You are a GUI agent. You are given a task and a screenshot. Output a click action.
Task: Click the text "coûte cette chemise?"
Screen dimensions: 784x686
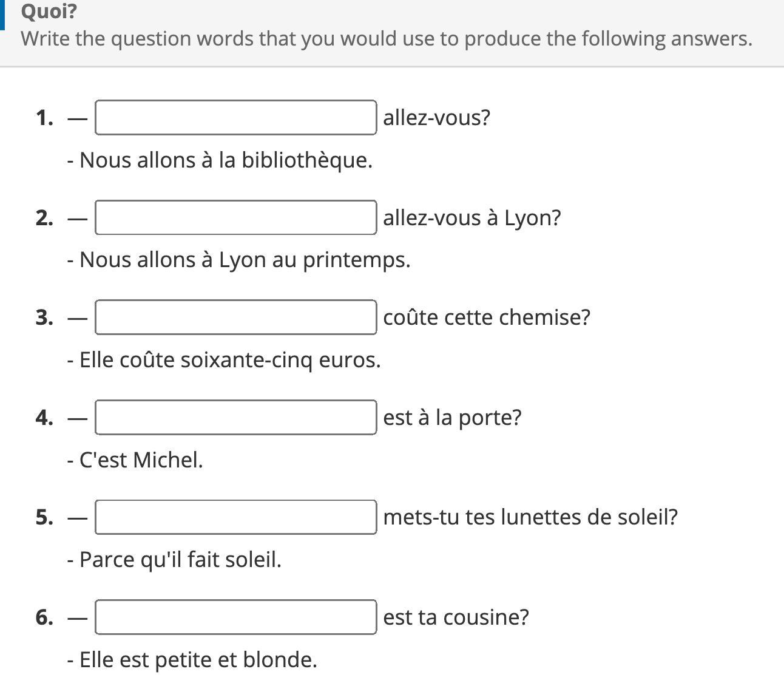[487, 317]
